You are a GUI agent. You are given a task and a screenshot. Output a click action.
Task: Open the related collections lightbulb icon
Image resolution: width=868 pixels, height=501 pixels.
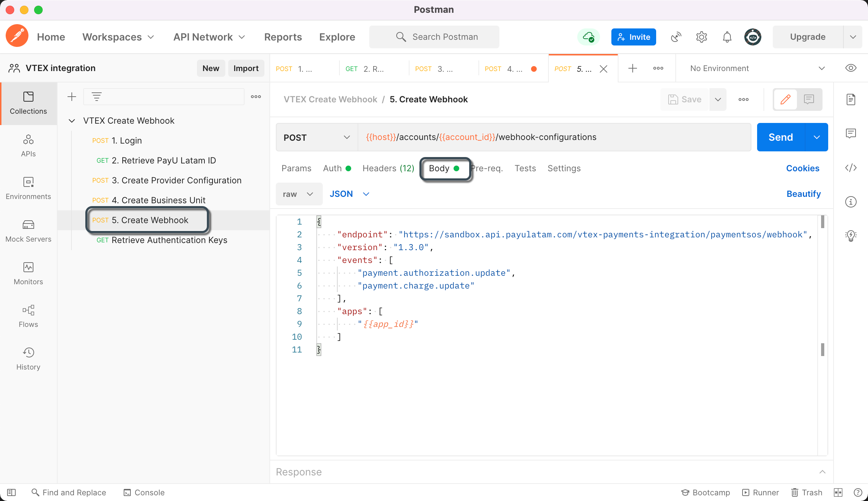pos(851,235)
